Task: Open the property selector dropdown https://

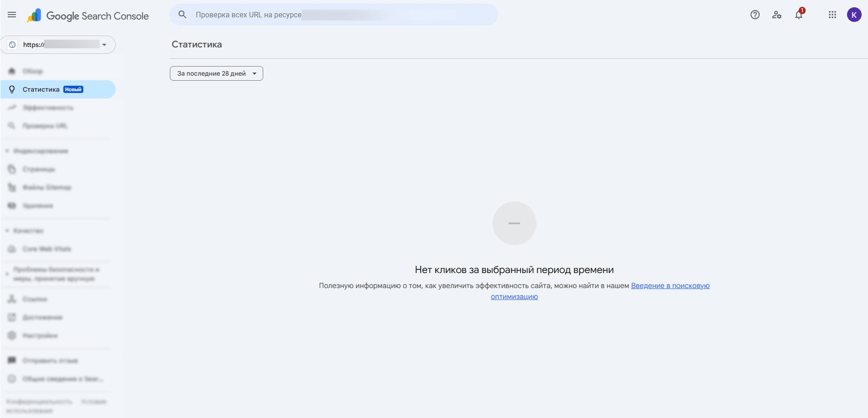Action: 58,45
